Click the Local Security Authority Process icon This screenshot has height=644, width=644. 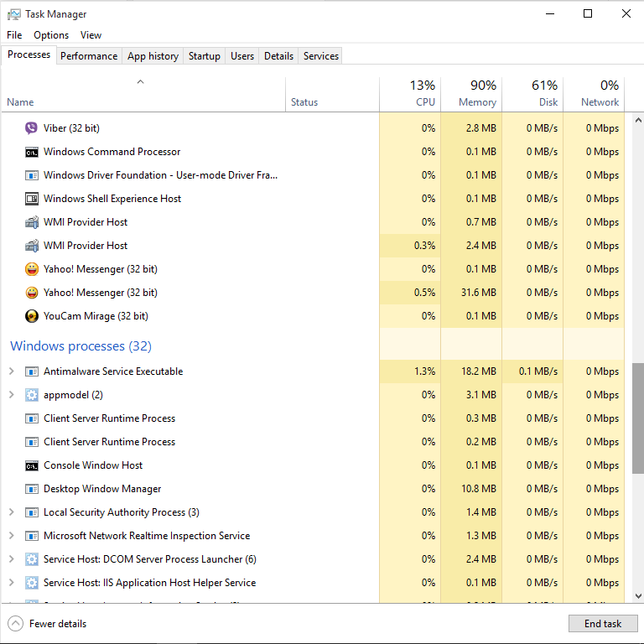click(32, 512)
